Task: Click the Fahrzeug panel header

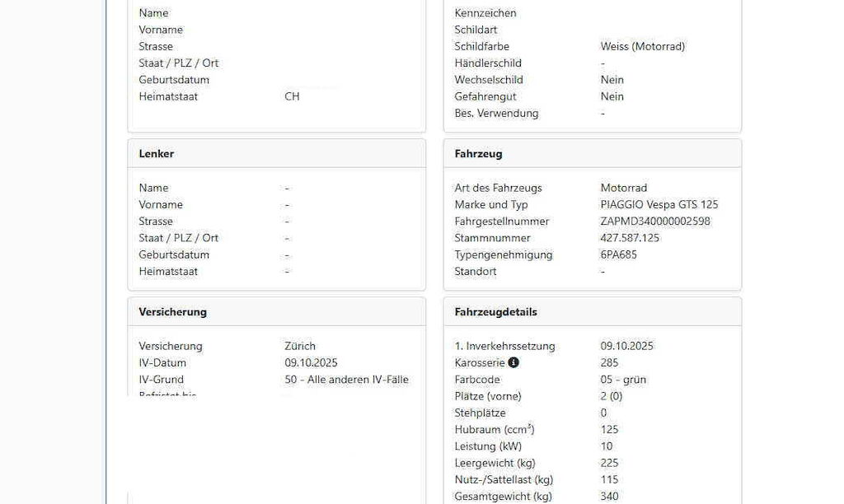Action: pos(478,154)
